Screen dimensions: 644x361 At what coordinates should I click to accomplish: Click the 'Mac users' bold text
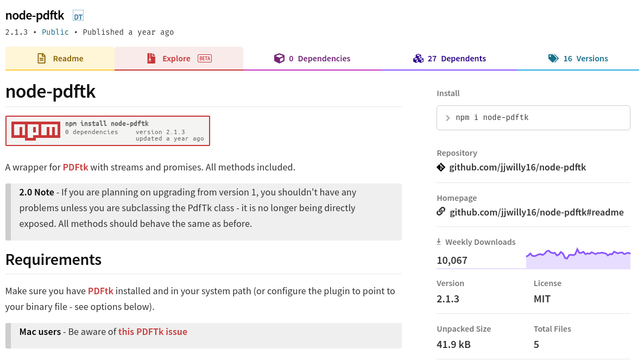click(40, 332)
